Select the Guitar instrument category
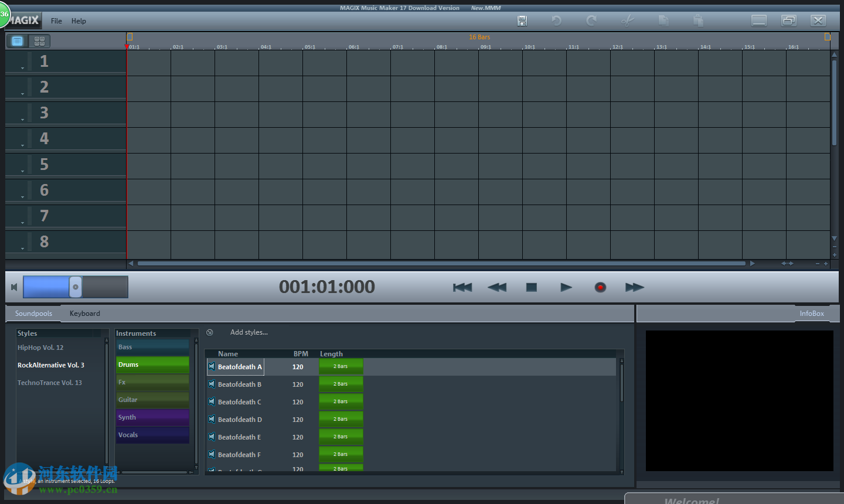Viewport: 844px width, 504px height. pos(152,399)
